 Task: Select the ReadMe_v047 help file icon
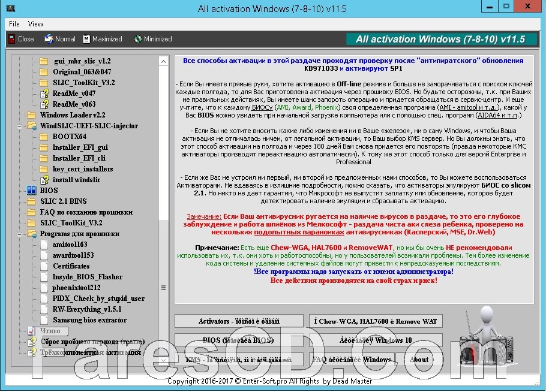[x=44, y=94]
